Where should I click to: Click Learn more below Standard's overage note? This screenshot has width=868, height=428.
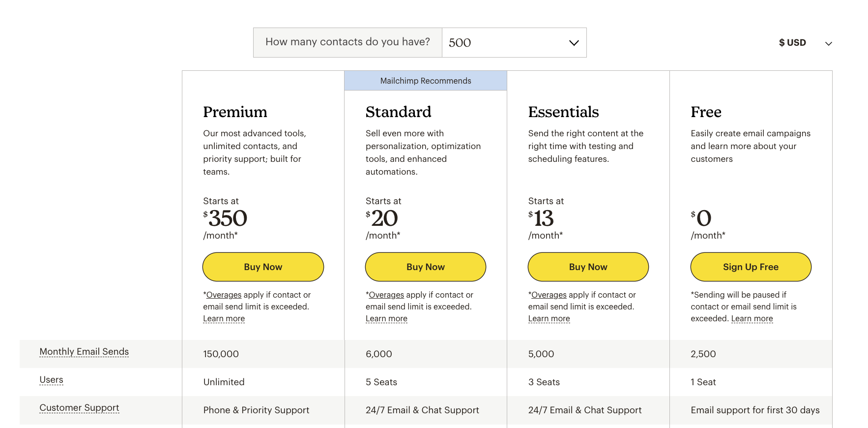[386, 318]
